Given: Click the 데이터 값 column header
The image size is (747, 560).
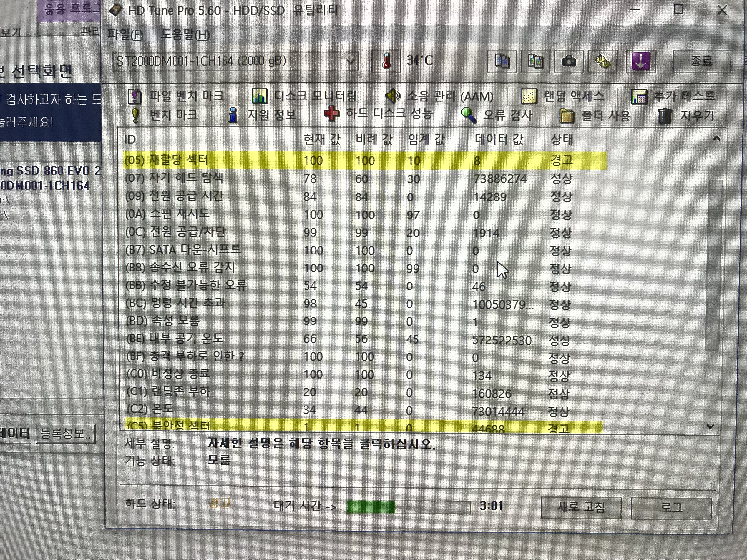Looking at the screenshot, I should [499, 139].
